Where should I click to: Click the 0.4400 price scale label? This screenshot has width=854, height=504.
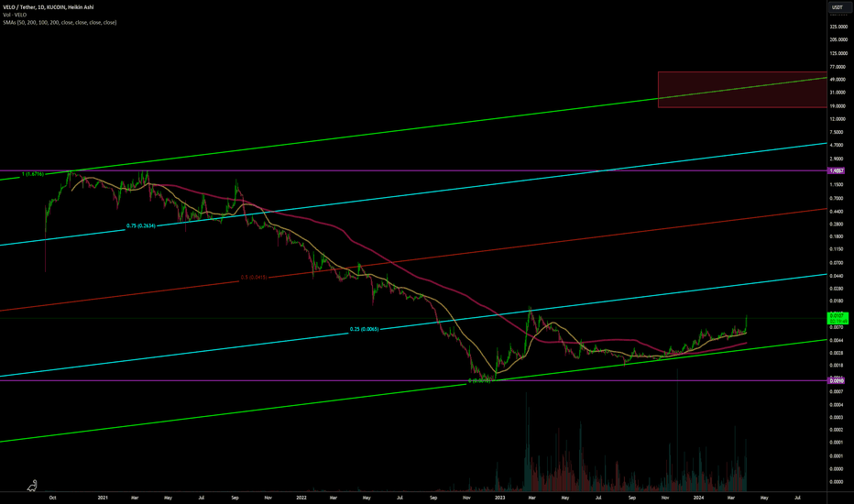pyautogui.click(x=838, y=212)
